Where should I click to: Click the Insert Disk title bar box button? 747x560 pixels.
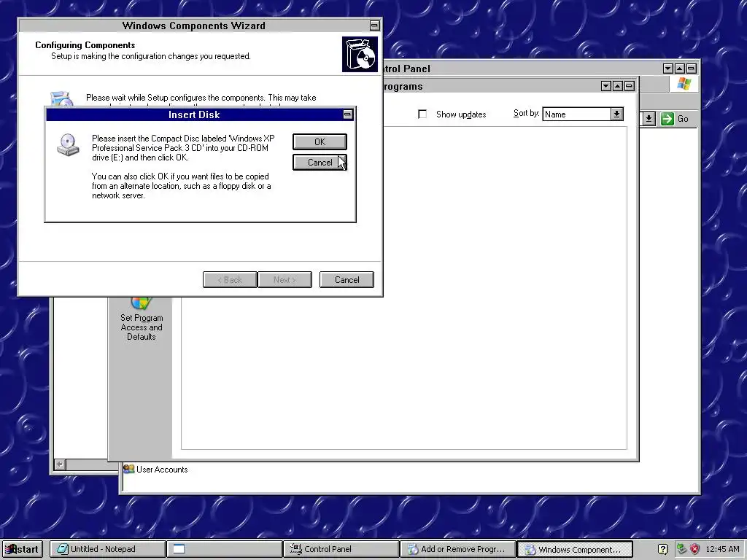pyautogui.click(x=348, y=114)
